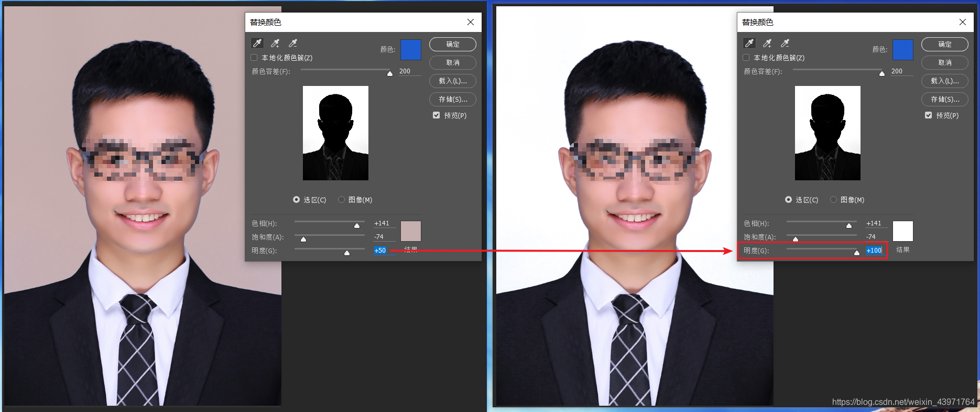This screenshot has width=980, height=412.
Task: Click 存储(S)... button in right dialog
Action: (x=945, y=100)
